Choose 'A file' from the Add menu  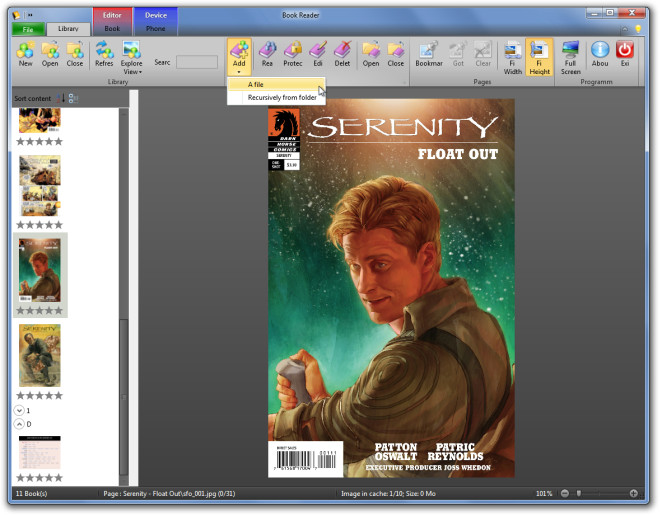pyautogui.click(x=276, y=84)
